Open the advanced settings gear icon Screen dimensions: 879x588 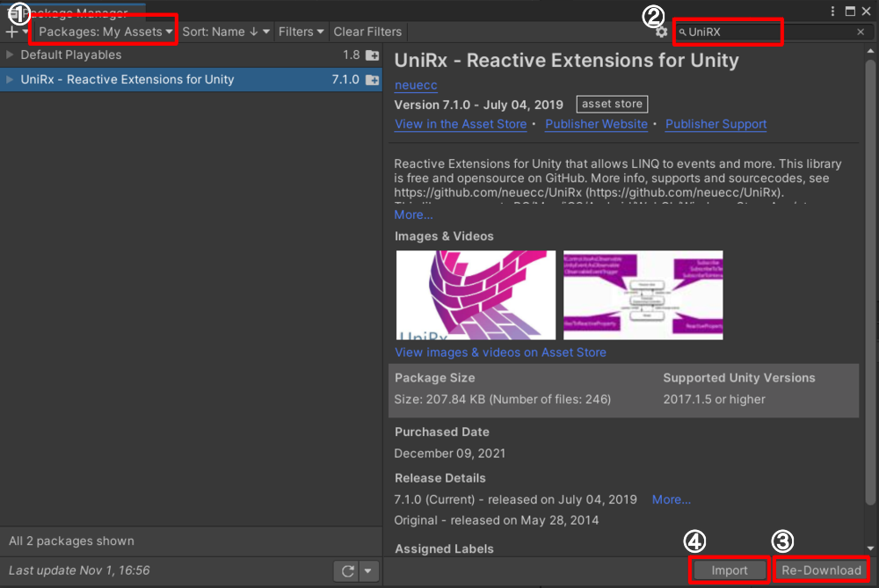point(662,31)
